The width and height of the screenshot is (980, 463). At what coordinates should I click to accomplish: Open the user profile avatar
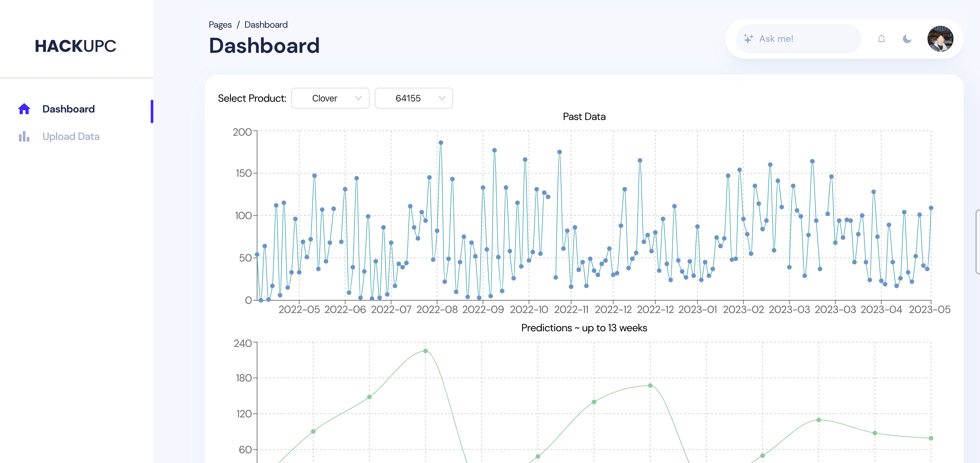click(940, 39)
